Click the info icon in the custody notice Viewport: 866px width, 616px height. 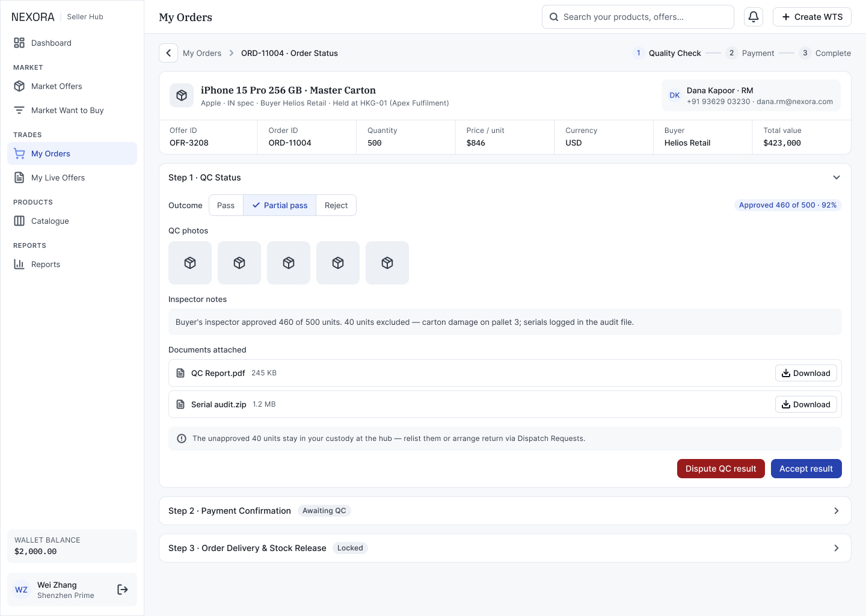182,439
